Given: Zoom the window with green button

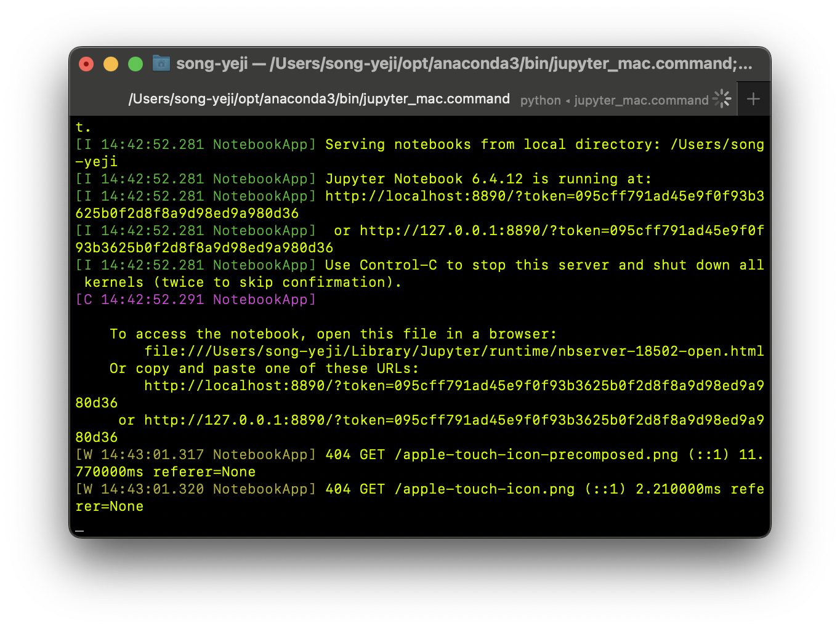Looking at the screenshot, I should [135, 64].
